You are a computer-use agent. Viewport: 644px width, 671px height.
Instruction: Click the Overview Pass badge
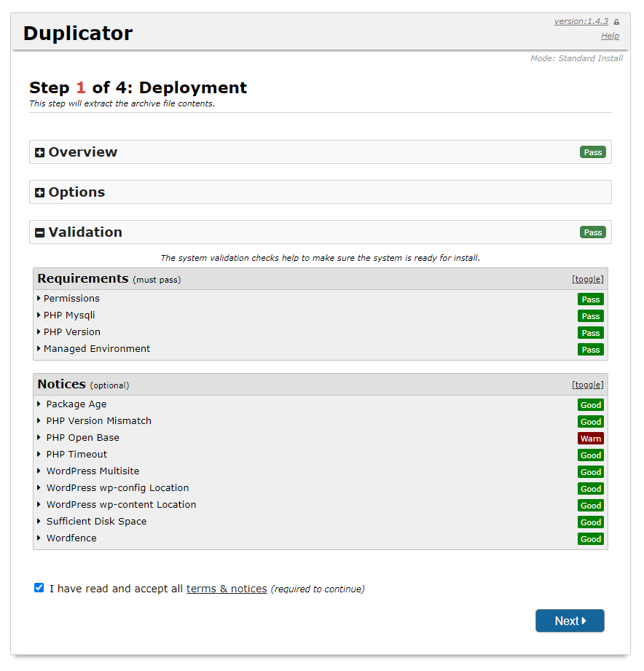593,152
